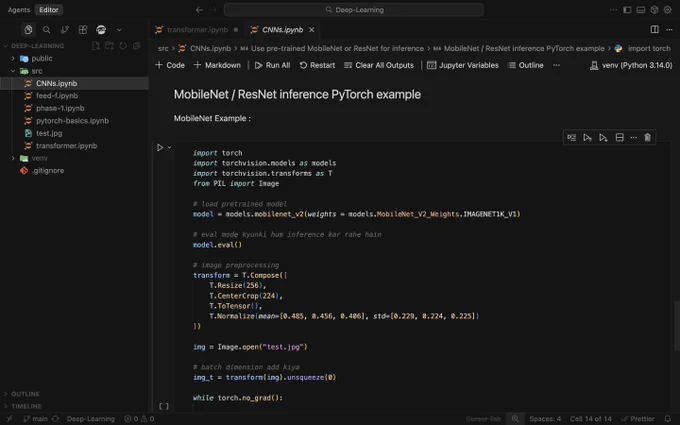This screenshot has height=425, width=680.
Task: Open the Search view in sidebar
Action: pyautogui.click(x=46, y=29)
